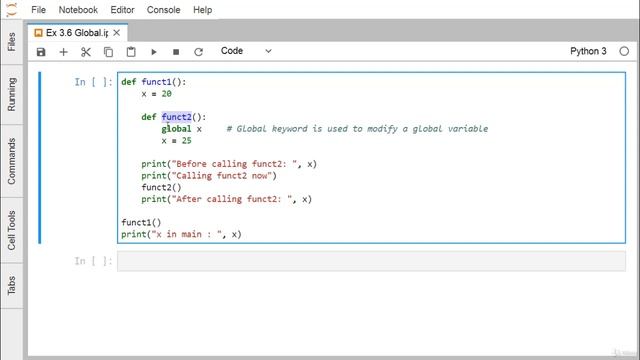The height and width of the screenshot is (360, 640).
Task: Click the 'funct1()' call line
Action: tap(141, 222)
